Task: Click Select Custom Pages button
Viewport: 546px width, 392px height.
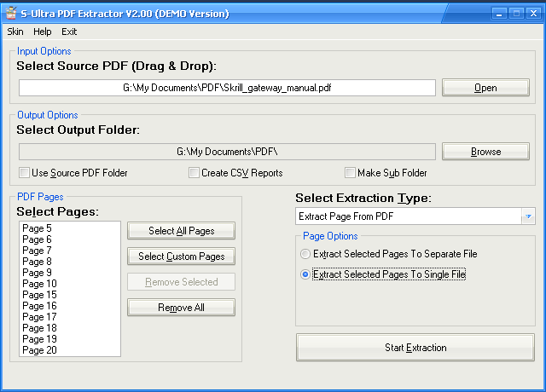Action: click(x=181, y=257)
